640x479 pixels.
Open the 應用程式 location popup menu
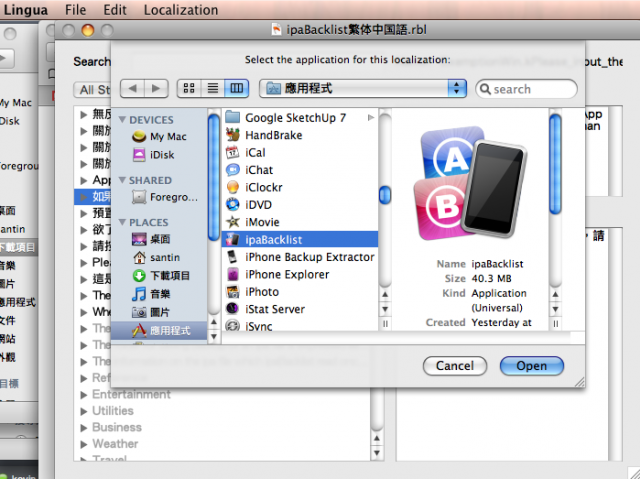(362, 88)
